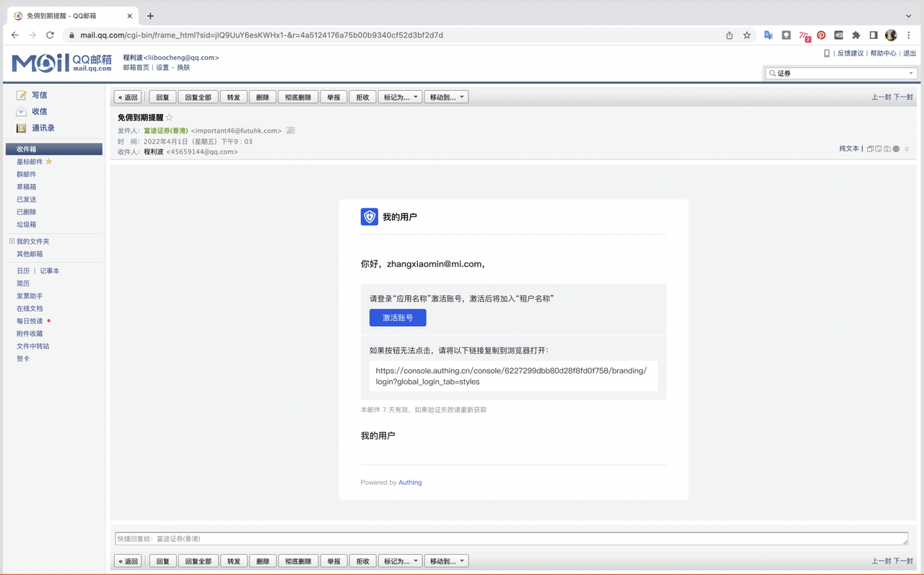Click the Authing link in the footer
The height and width of the screenshot is (575, 924).
click(x=410, y=483)
